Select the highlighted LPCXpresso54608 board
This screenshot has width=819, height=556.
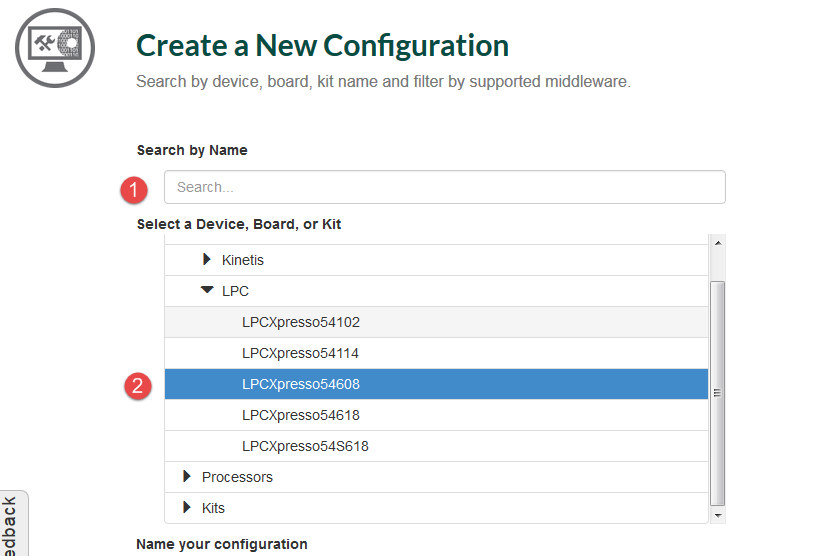pyautogui.click(x=301, y=384)
